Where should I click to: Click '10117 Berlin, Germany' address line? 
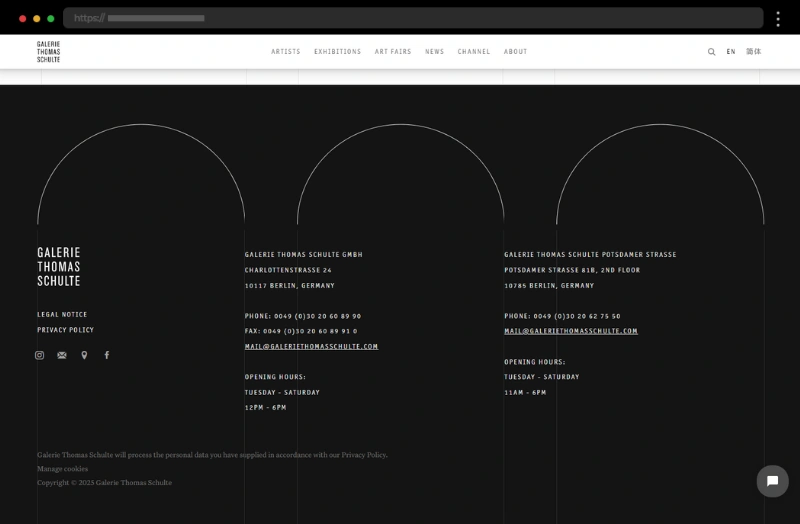point(289,286)
